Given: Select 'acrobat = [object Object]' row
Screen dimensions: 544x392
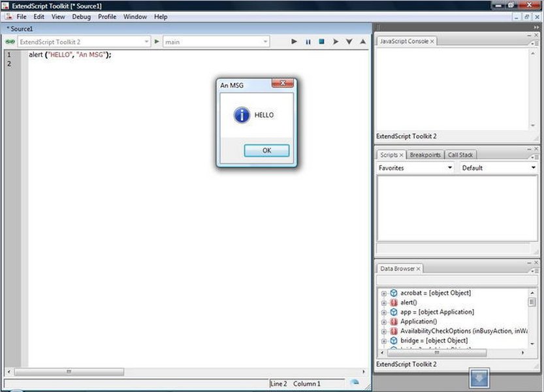Looking at the screenshot, I should pyautogui.click(x=436, y=293).
